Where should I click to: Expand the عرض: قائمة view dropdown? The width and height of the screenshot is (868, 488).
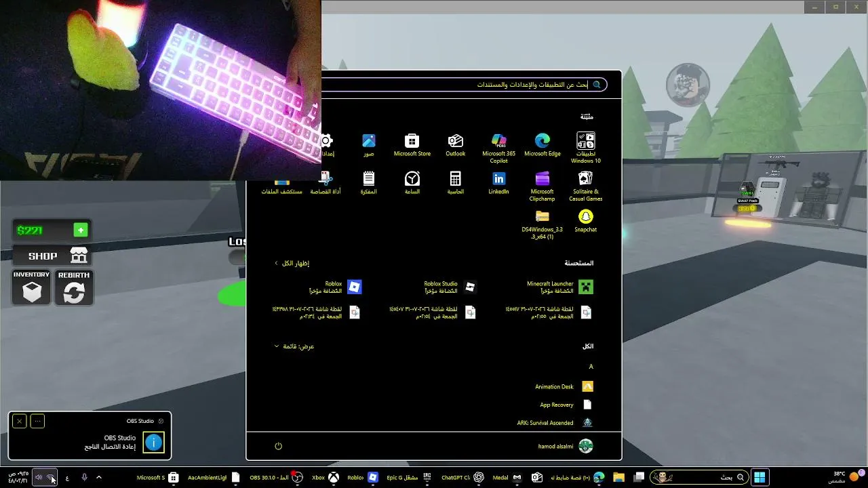coord(294,346)
